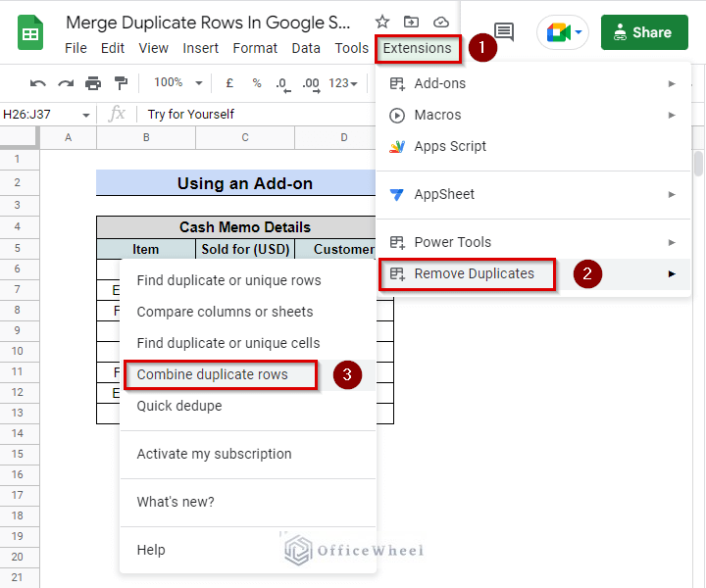Expand the AppSheet submenu
706x588 pixels.
tap(533, 194)
